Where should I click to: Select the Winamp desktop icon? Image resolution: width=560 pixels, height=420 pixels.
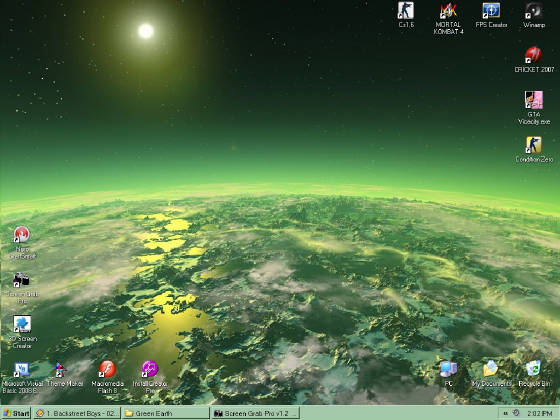(534, 11)
